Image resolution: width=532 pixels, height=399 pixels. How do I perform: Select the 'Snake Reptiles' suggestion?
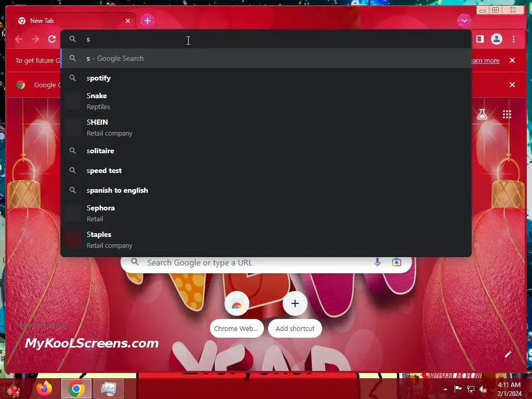click(x=265, y=101)
